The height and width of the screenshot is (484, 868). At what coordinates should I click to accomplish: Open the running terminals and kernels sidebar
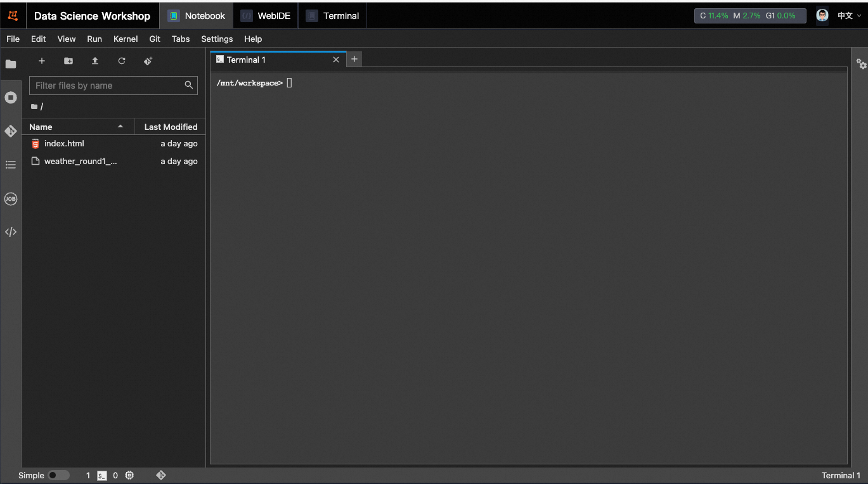pos(11,98)
